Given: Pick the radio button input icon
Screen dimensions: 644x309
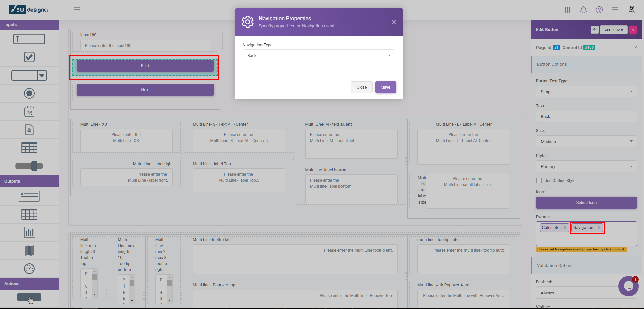Looking at the screenshot, I should pos(29,93).
